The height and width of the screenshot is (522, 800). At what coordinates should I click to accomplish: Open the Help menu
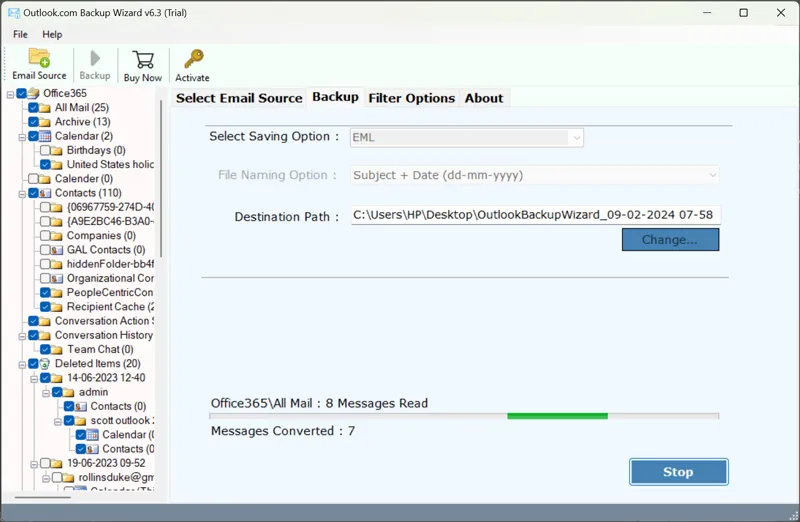pos(52,34)
